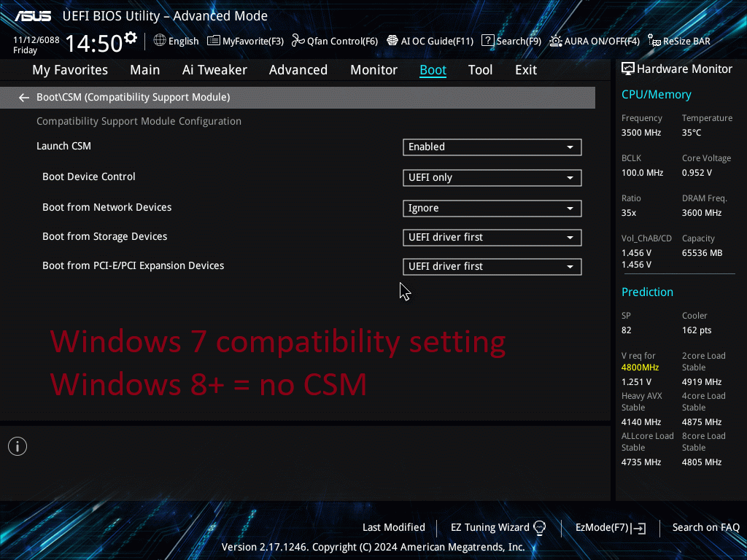Click the info icon in help panel
Image resolution: width=747 pixels, height=560 pixels.
pyautogui.click(x=18, y=446)
